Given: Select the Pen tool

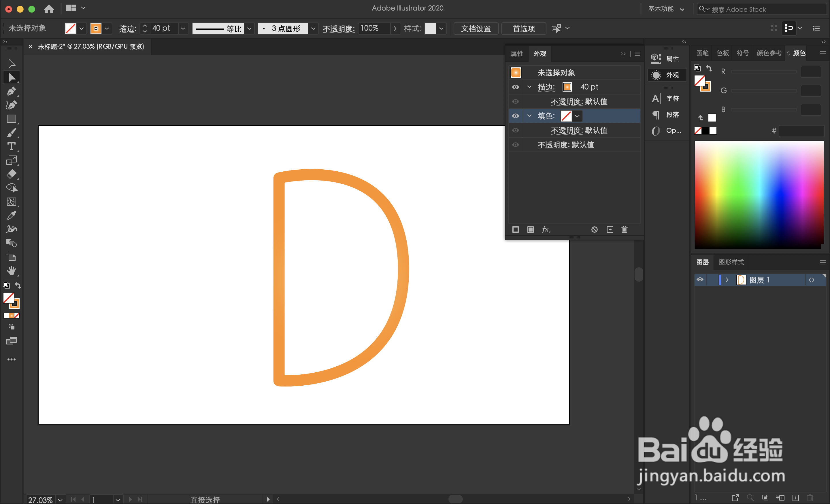Looking at the screenshot, I should click(x=12, y=91).
